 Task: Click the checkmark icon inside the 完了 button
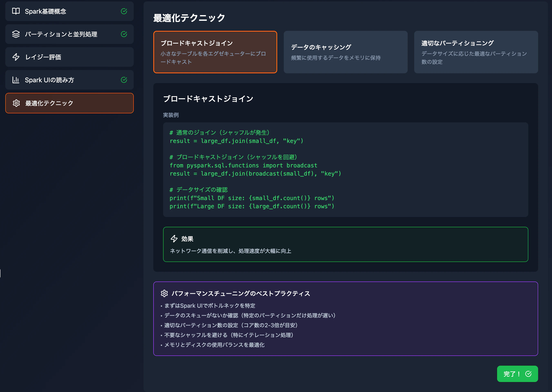528,374
